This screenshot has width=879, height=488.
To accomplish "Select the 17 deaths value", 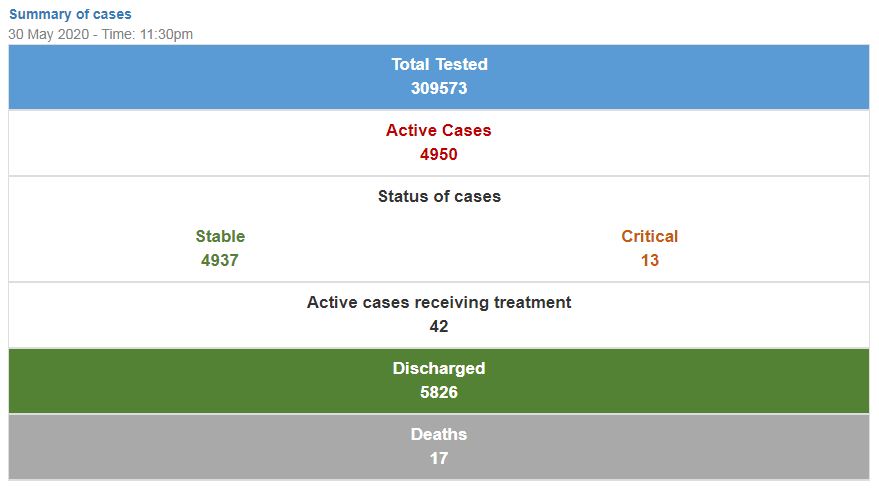I will coord(439,459).
